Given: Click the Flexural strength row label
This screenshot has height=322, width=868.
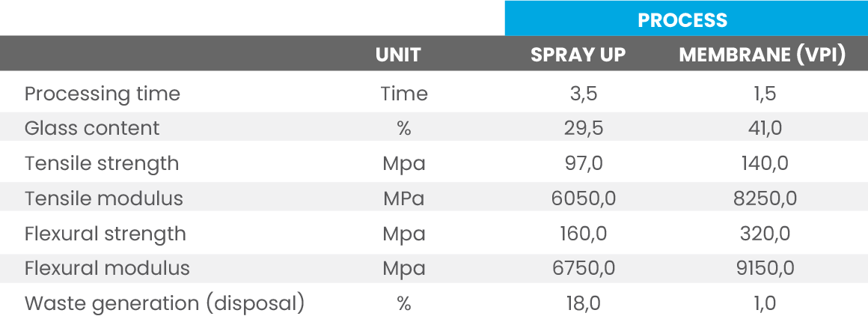Looking at the screenshot, I should pyautogui.click(x=106, y=234).
